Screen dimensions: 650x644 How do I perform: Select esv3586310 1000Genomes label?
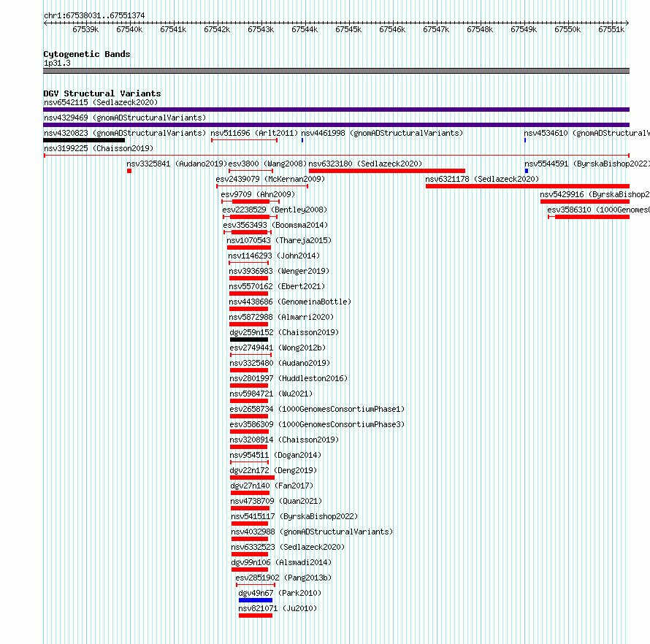pos(599,210)
